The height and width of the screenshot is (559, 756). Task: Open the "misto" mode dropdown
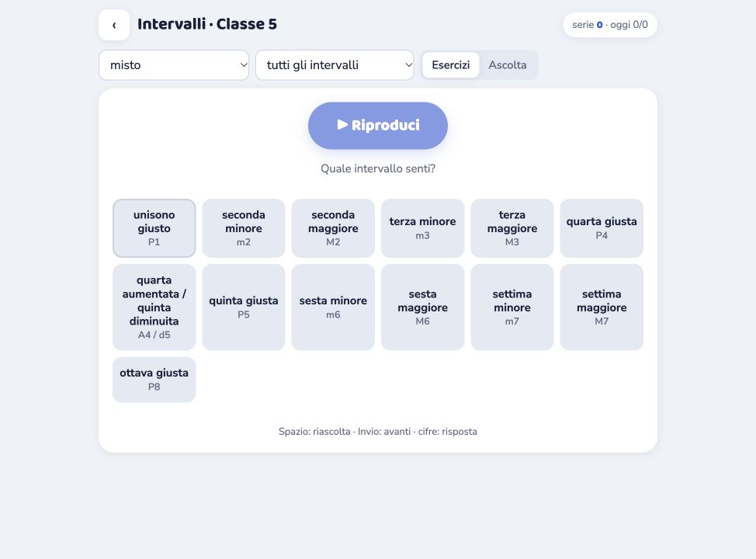(x=174, y=65)
